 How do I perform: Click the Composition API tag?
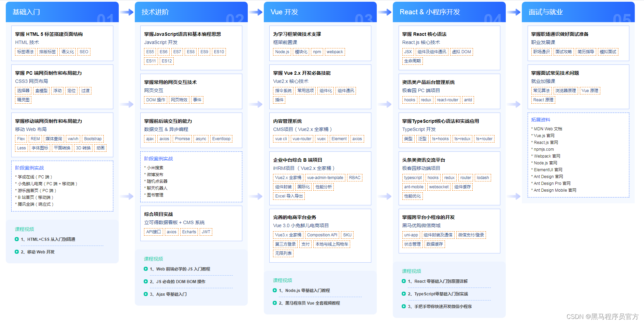[322, 235]
